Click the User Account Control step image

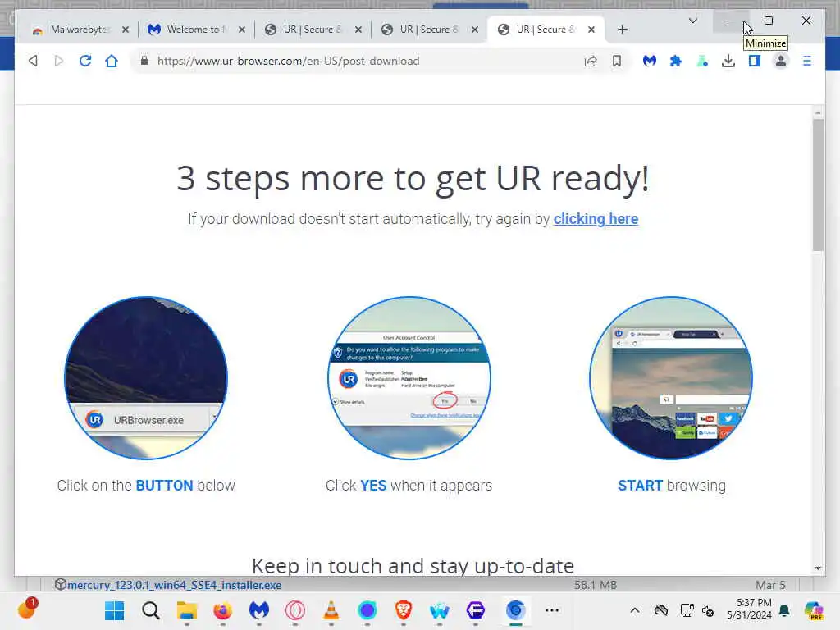(x=409, y=377)
